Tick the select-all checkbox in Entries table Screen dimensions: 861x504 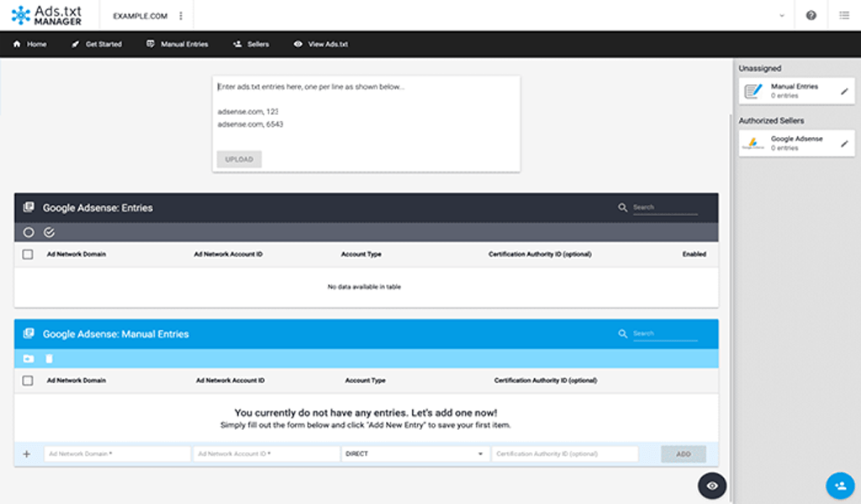[x=28, y=255]
